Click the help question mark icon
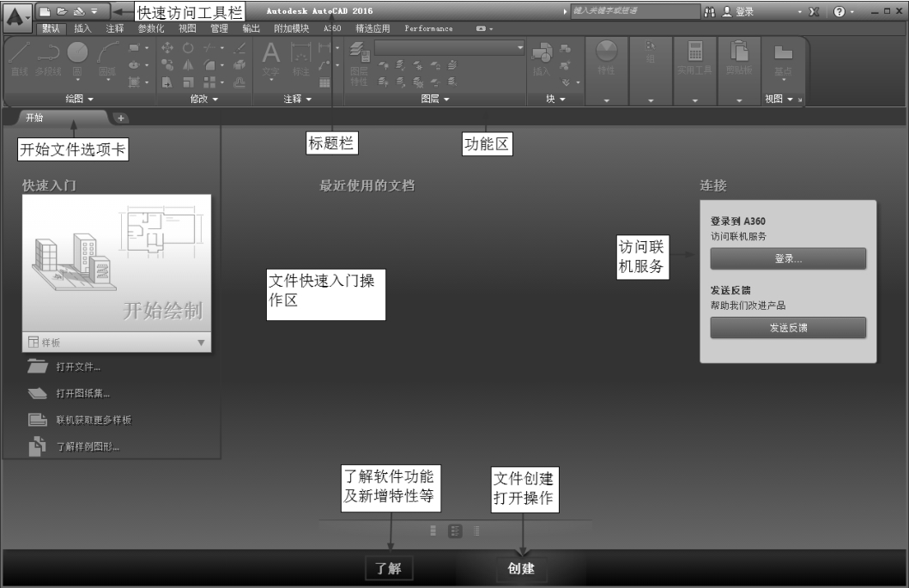 click(839, 12)
